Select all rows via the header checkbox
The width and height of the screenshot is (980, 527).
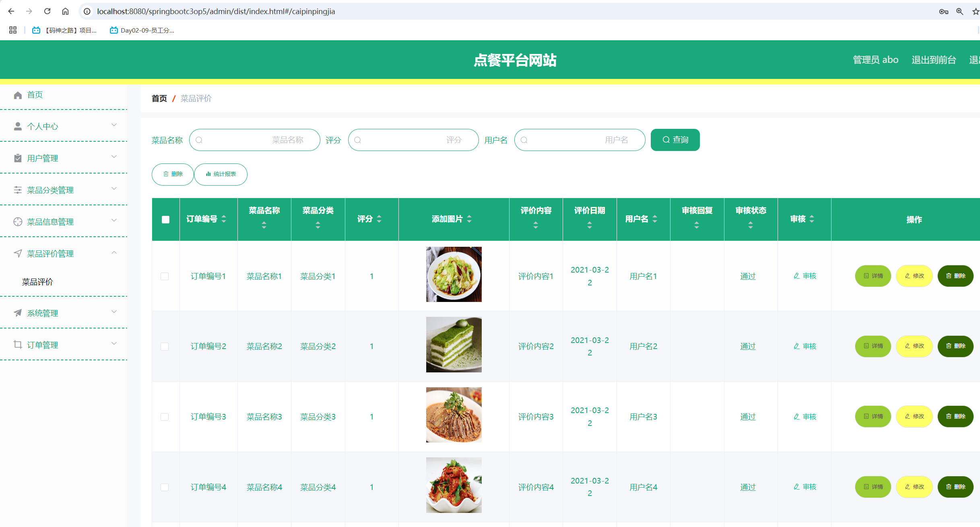165,219
